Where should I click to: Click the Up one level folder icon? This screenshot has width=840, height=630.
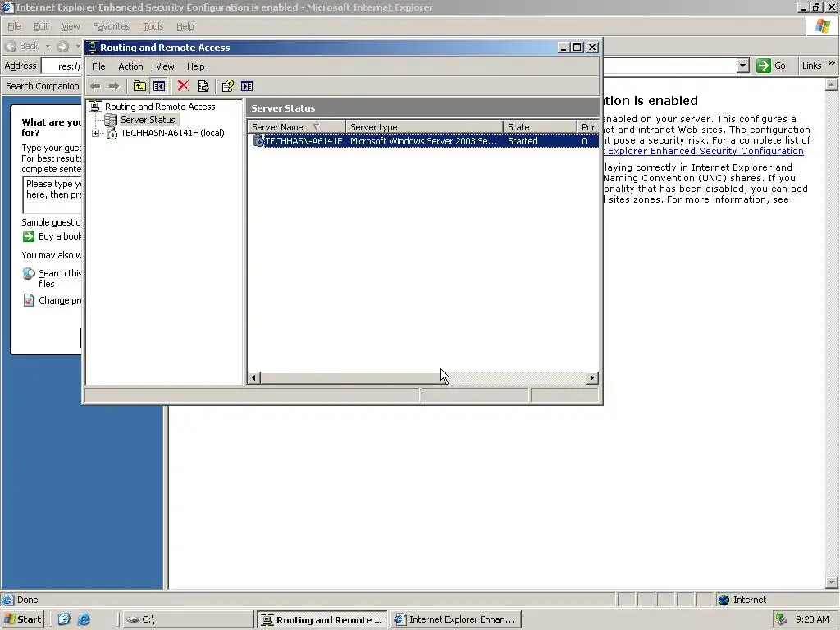pyautogui.click(x=139, y=86)
